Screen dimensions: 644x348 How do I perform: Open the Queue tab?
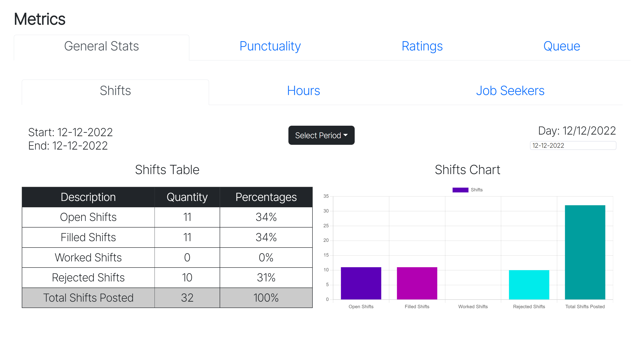point(561,46)
